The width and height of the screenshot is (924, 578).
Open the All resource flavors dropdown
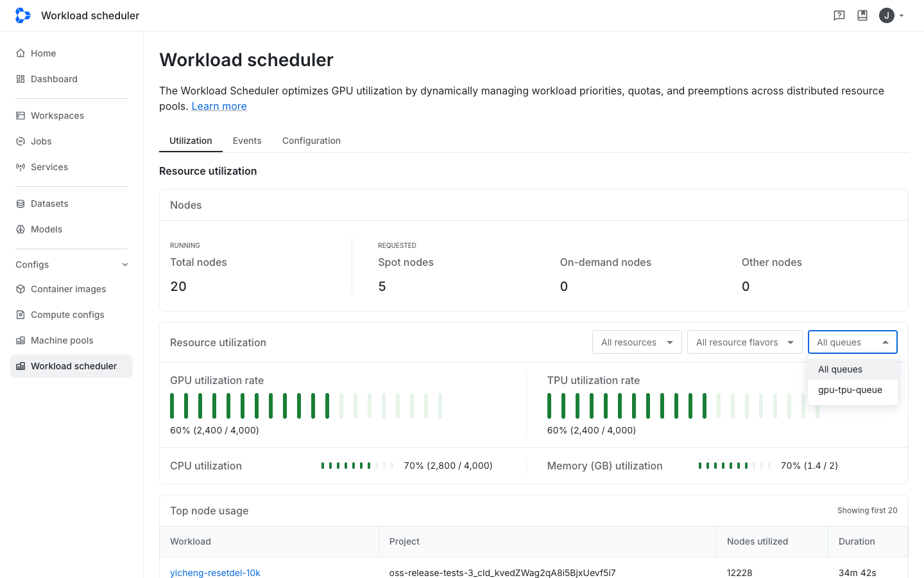pos(745,342)
